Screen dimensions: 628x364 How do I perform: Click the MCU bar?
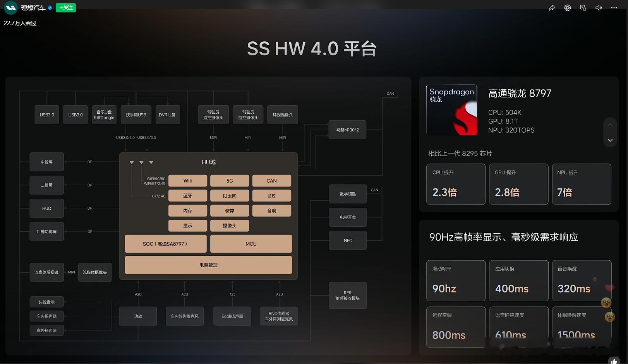251,244
